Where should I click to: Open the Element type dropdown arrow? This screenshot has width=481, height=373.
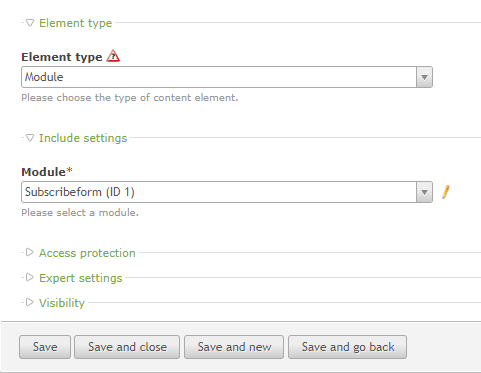(424, 77)
